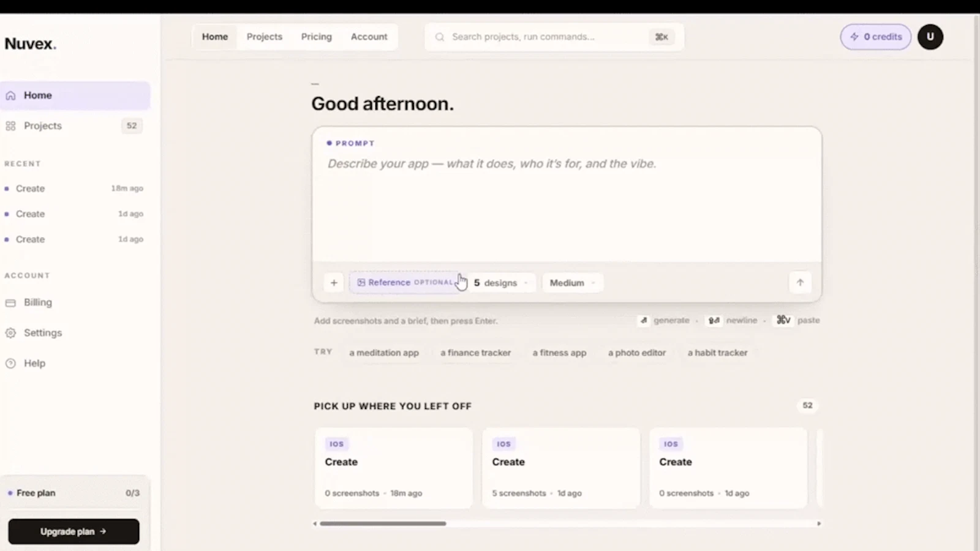Click the plus attach icon in prompt

[x=334, y=282]
